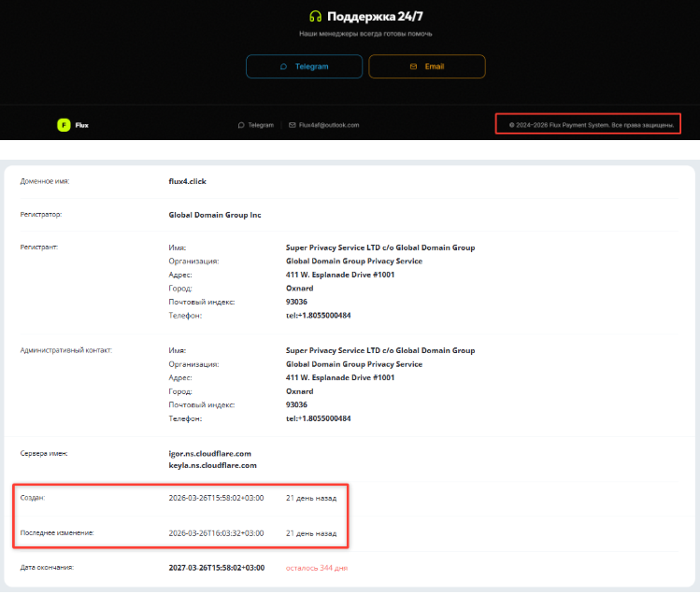Screen dimensions: 700x594
Task: Click the Global Domain Group Inc registrar
Action: click(x=215, y=215)
